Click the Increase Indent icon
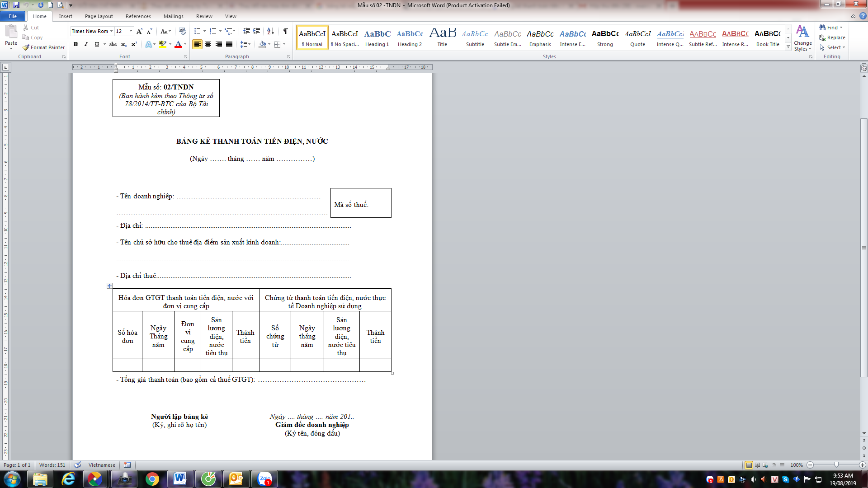 256,31
